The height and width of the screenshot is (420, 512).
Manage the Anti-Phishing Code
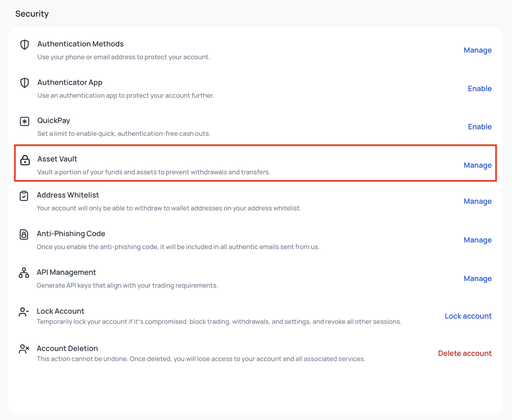point(478,240)
